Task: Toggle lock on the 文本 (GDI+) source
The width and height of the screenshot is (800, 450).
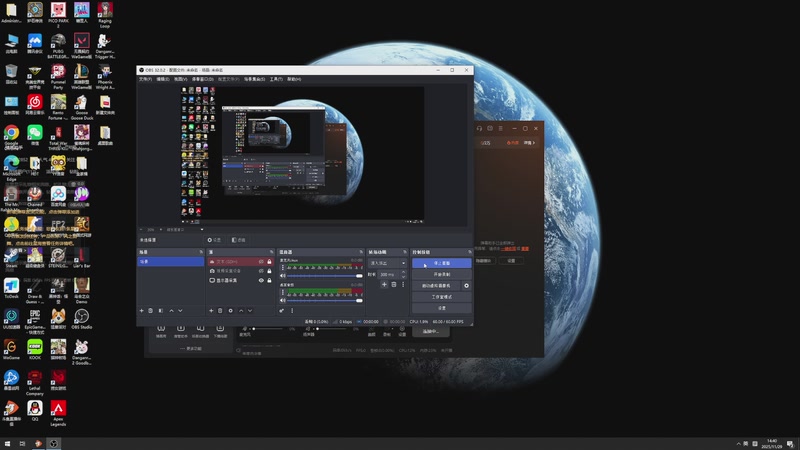Action: tap(269, 262)
